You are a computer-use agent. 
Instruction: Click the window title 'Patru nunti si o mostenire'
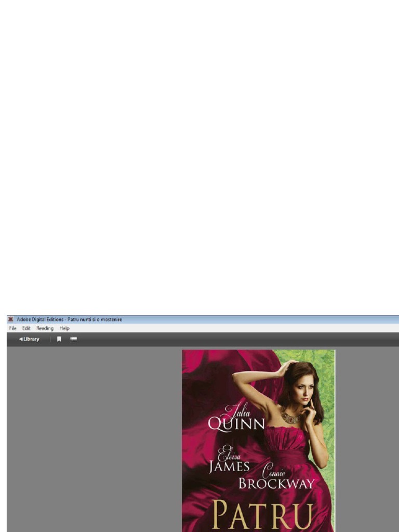(95, 320)
